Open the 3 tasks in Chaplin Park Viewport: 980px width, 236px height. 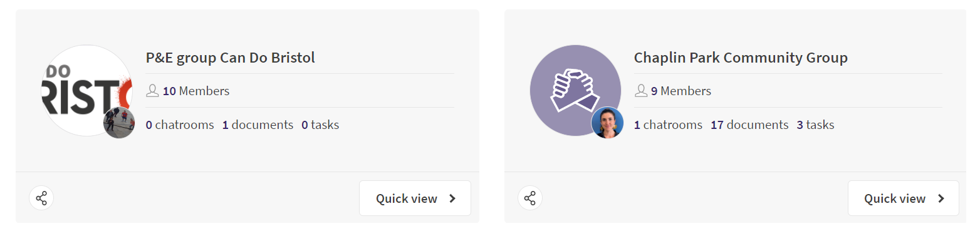tap(815, 125)
